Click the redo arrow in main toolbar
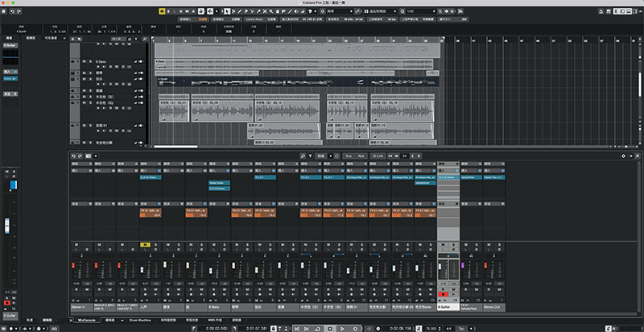644x332 pixels. click(19, 11)
